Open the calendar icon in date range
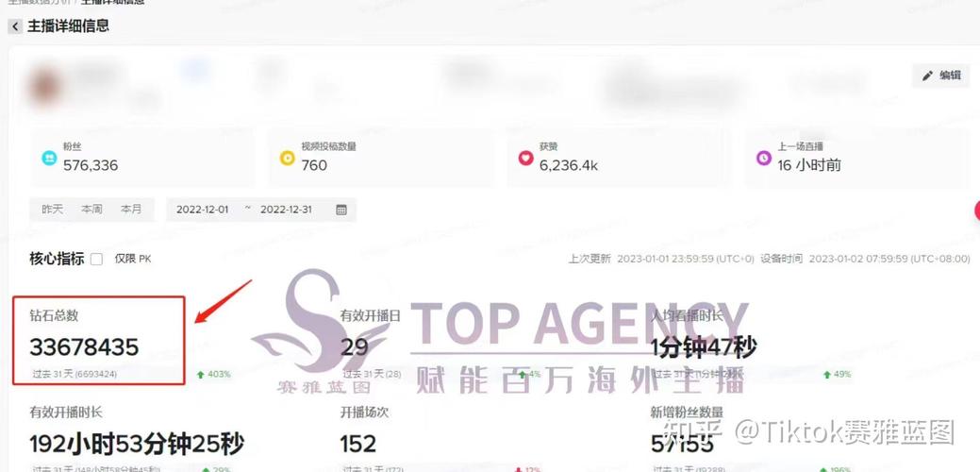Image resolution: width=980 pixels, height=472 pixels. click(341, 210)
